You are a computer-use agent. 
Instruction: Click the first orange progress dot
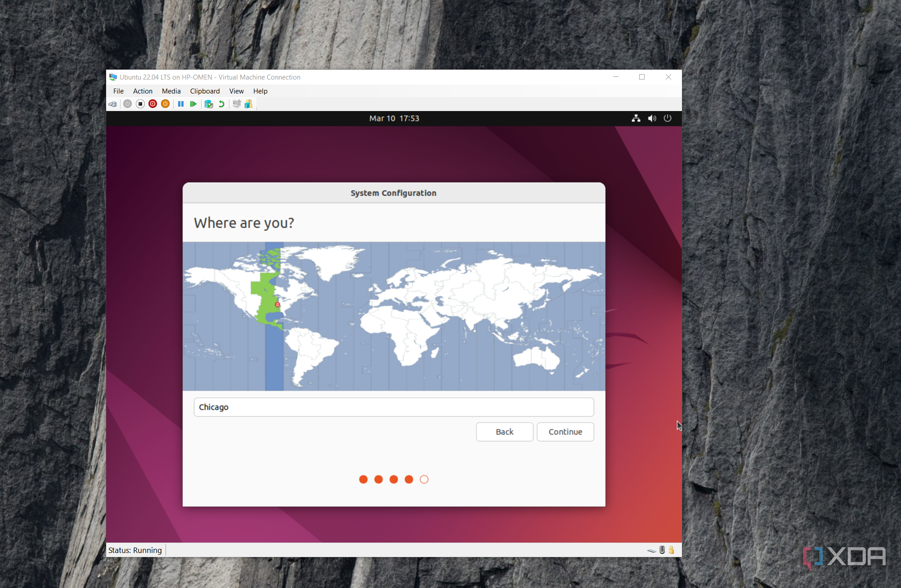tap(363, 480)
